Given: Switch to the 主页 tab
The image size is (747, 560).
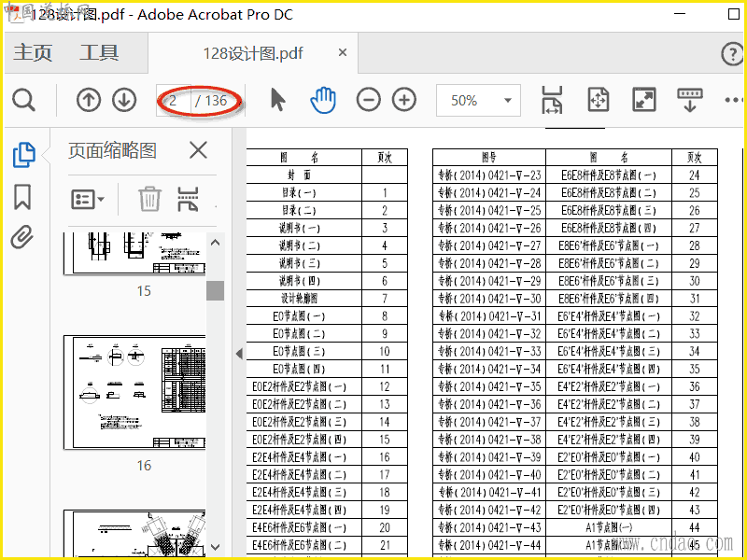Looking at the screenshot, I should tap(33, 52).
